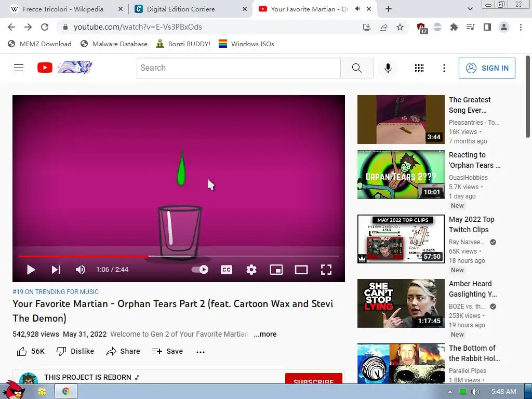The height and width of the screenshot is (399, 532).
Task: Subscribe to THIS PROJECT IS REBORN
Action: 313,379
